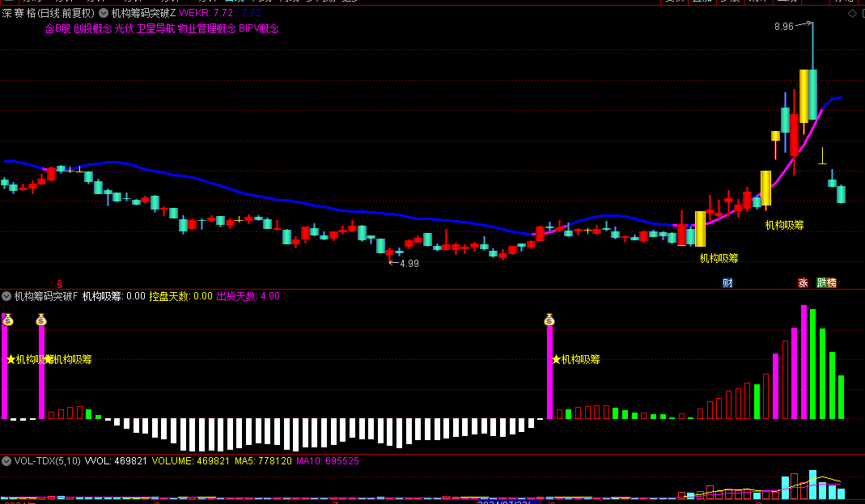Screen dimensions: 865x504
Task: Click the 控盘天数: 0.00 readout
Action: tap(181, 296)
